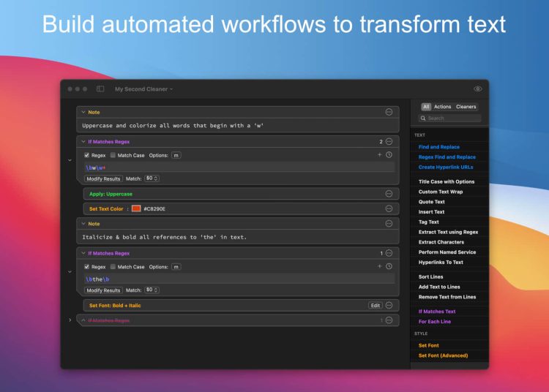Image resolution: width=549 pixels, height=392 pixels.
Task: Enable Match Case in first If Matches Regex
Action: 113,155
